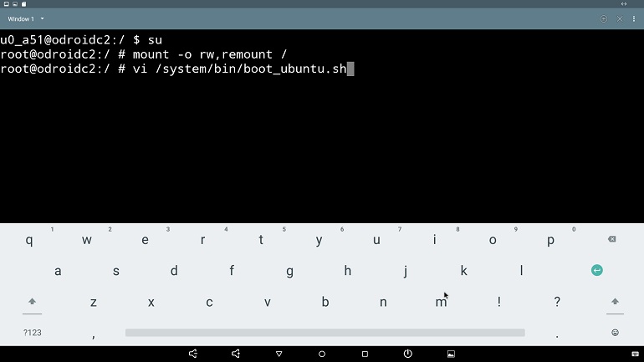Tap the e key
644x362 pixels.
pos(145,240)
